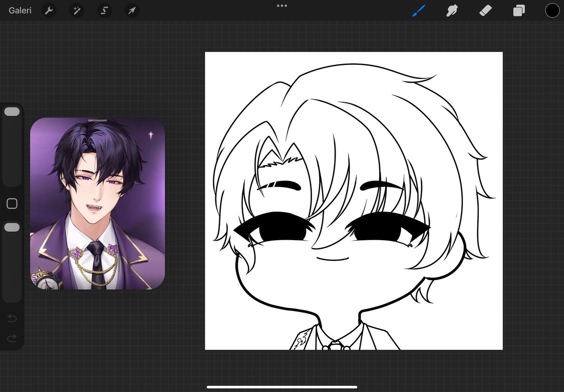Select the Transform arrow tool
The image size is (564, 392).
(x=132, y=10)
